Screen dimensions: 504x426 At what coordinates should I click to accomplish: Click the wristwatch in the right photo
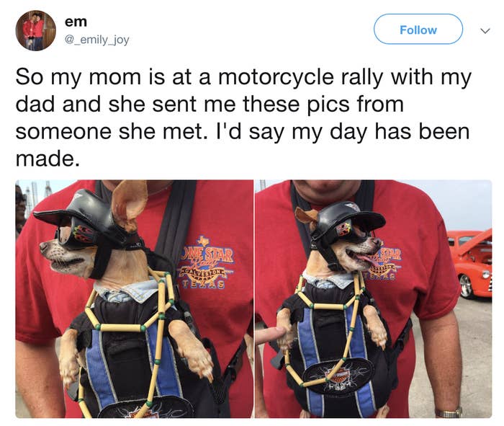(x=449, y=413)
